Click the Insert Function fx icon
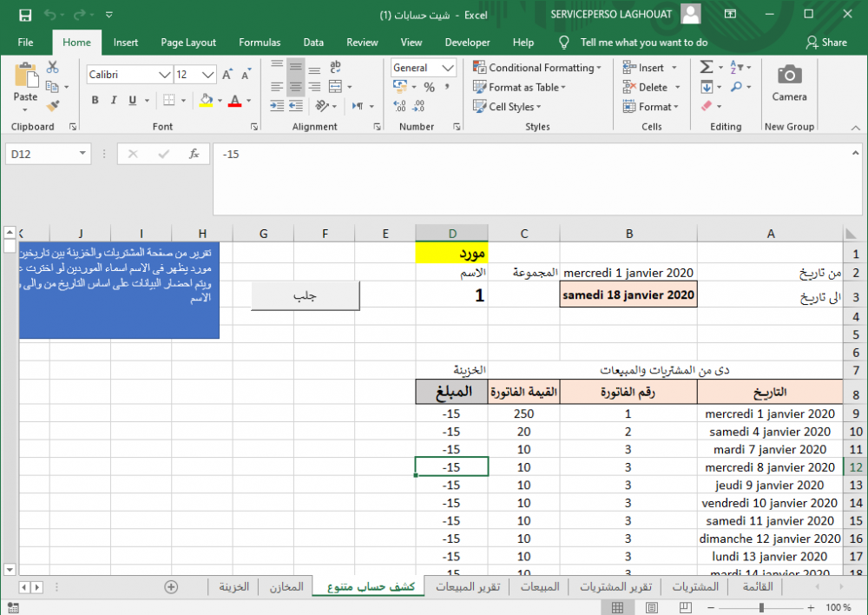This screenshot has height=615, width=868. (x=194, y=154)
